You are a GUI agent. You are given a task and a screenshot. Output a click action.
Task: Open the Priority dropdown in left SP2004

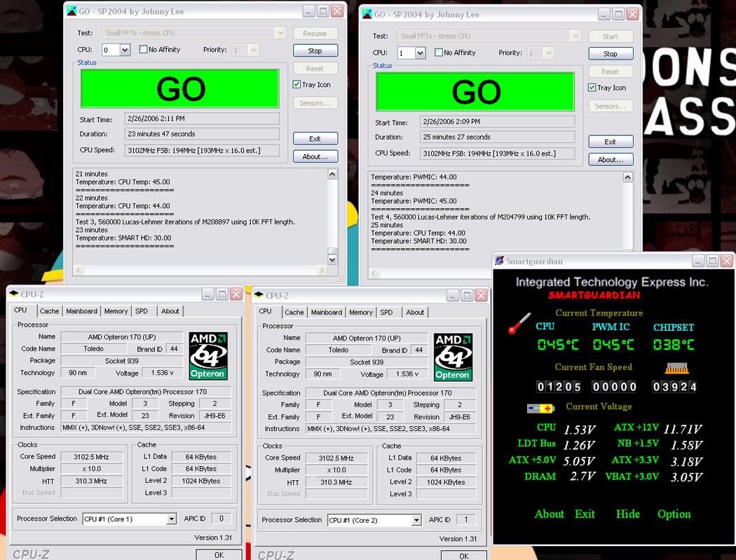click(253, 50)
